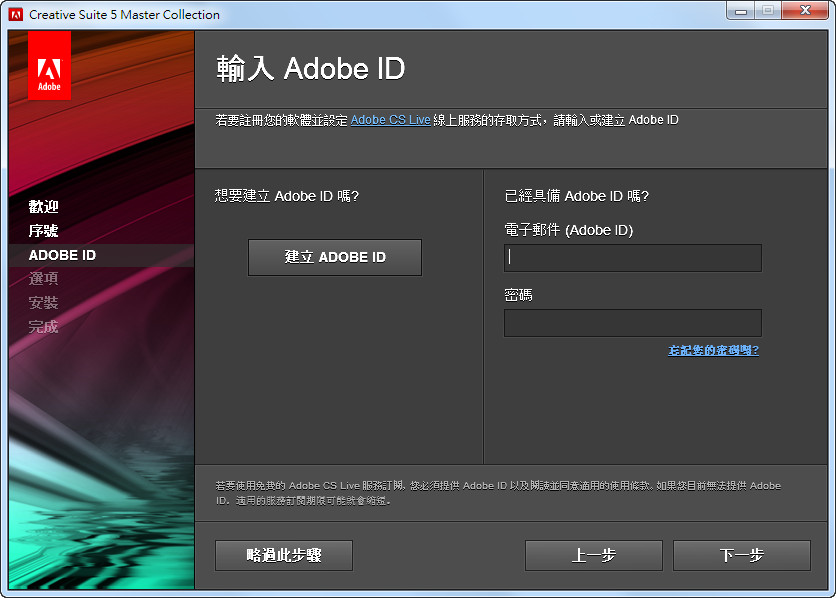The width and height of the screenshot is (836, 598).
Task: Proceed with the 下一步 button
Action: pyautogui.click(x=742, y=555)
